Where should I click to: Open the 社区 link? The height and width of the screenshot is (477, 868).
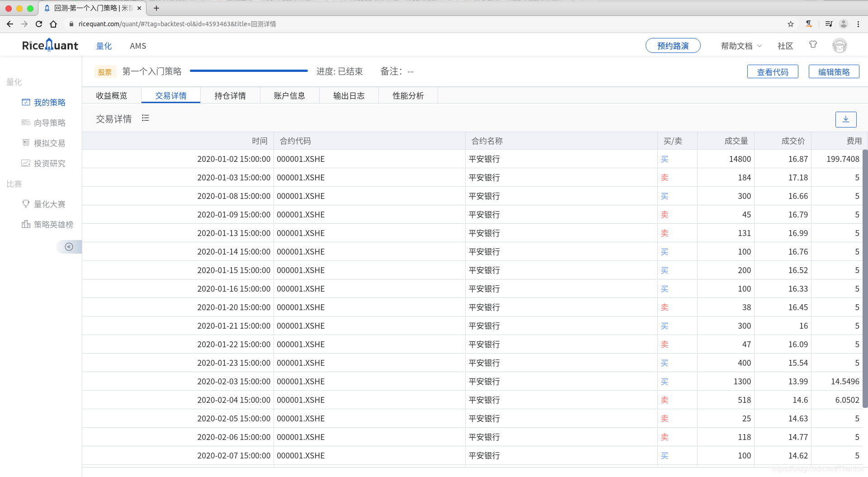click(785, 46)
